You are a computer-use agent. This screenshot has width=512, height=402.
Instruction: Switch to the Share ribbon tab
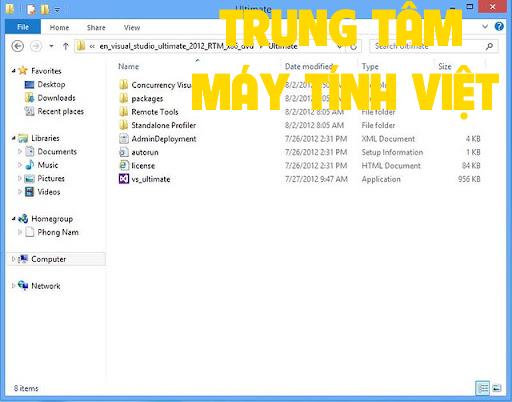coord(96,28)
